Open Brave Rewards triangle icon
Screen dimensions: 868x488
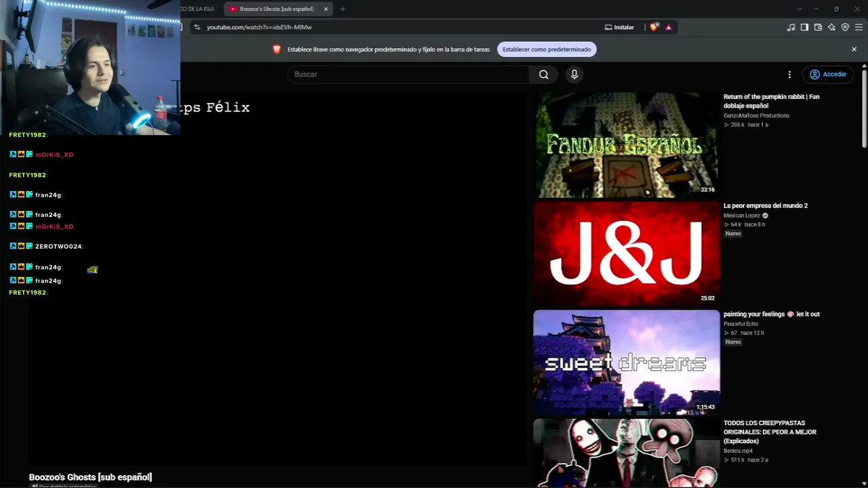[669, 27]
